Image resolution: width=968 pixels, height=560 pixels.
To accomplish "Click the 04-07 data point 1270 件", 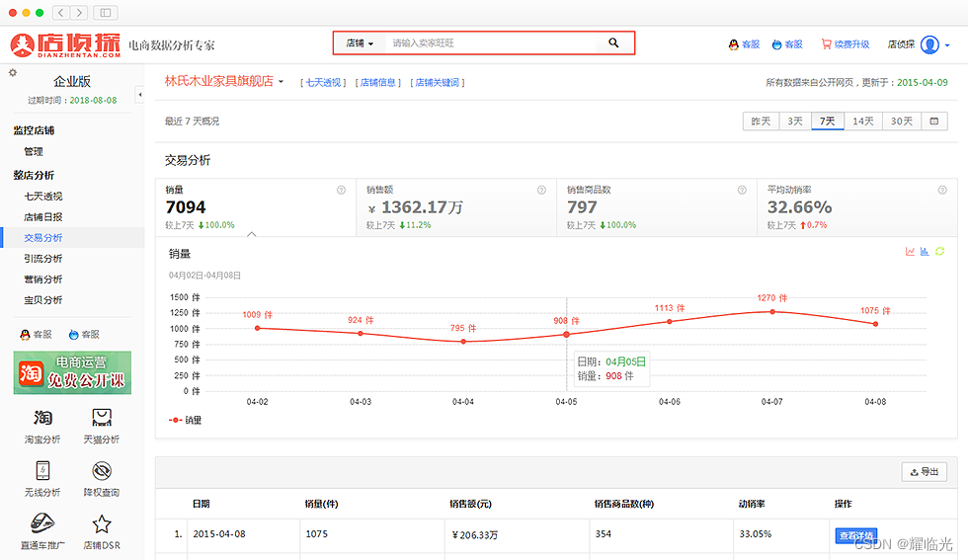I will [772, 312].
